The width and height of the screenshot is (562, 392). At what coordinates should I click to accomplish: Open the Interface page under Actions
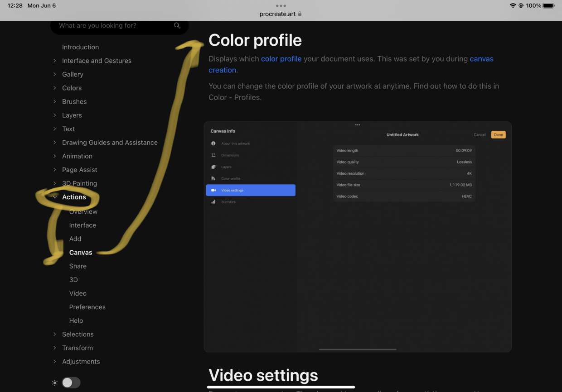82,225
